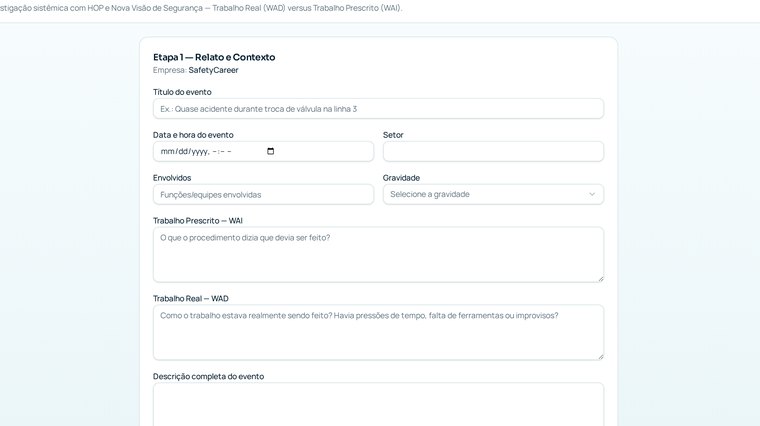Screen dimensions: 760x426
Task: Select the Envolvidos input field
Action: pos(263,194)
